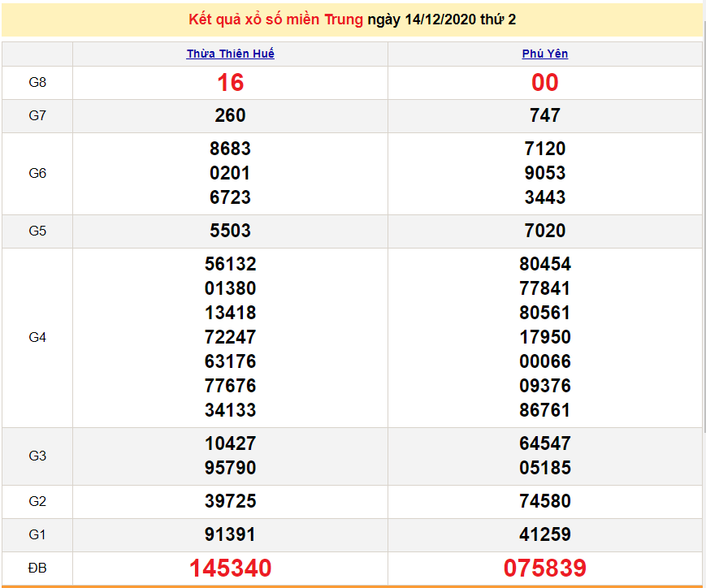Click the G1 result 41259

point(544,534)
